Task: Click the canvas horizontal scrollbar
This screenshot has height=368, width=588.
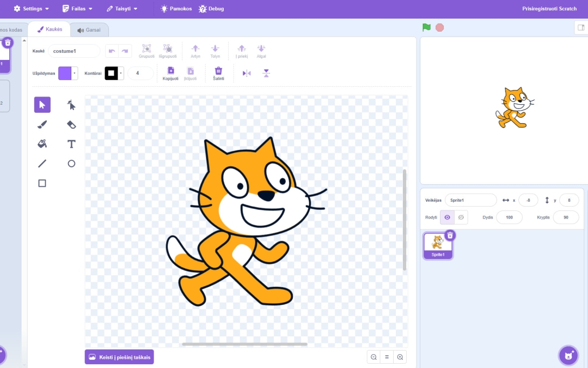Action: coord(244,344)
